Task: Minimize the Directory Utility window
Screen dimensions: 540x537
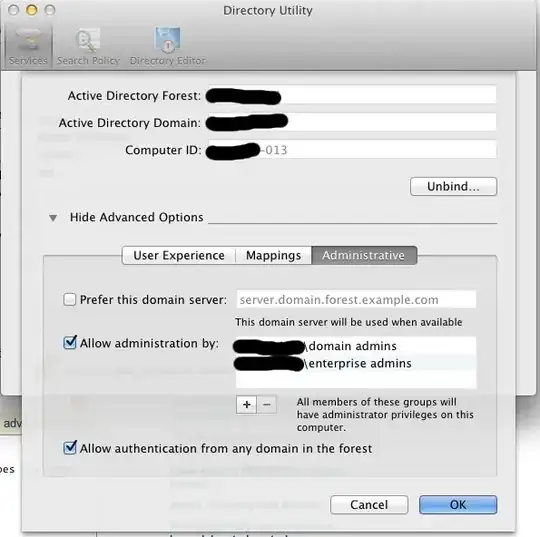Action: coord(32,10)
